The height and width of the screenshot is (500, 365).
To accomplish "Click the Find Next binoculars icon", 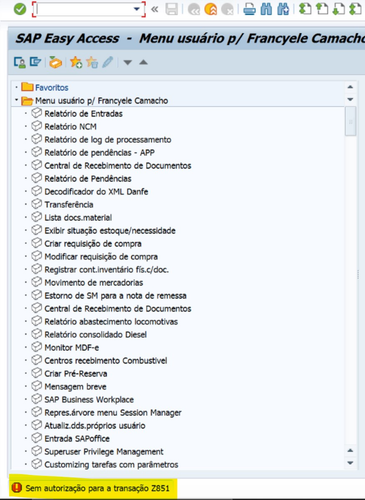I will 283,9.
